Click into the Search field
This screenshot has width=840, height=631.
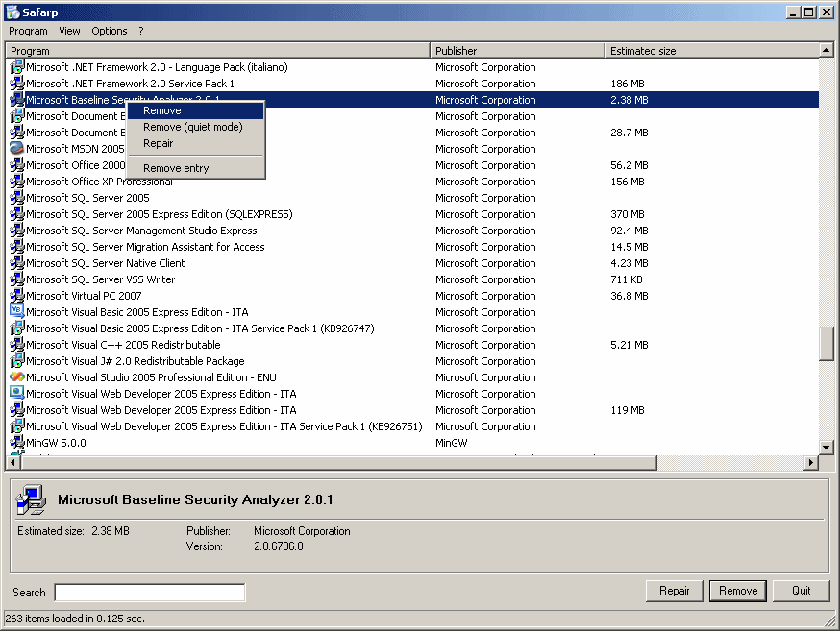point(150,593)
